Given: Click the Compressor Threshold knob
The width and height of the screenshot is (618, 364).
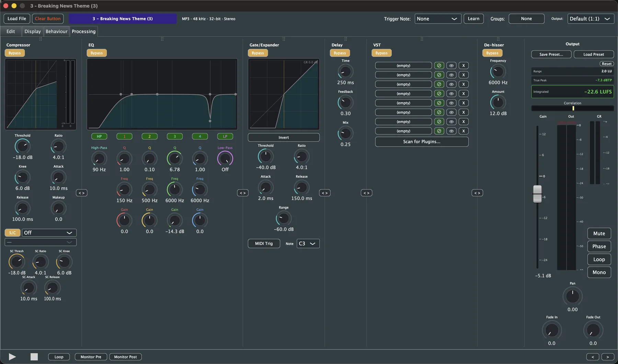Looking at the screenshot, I should [x=22, y=146].
